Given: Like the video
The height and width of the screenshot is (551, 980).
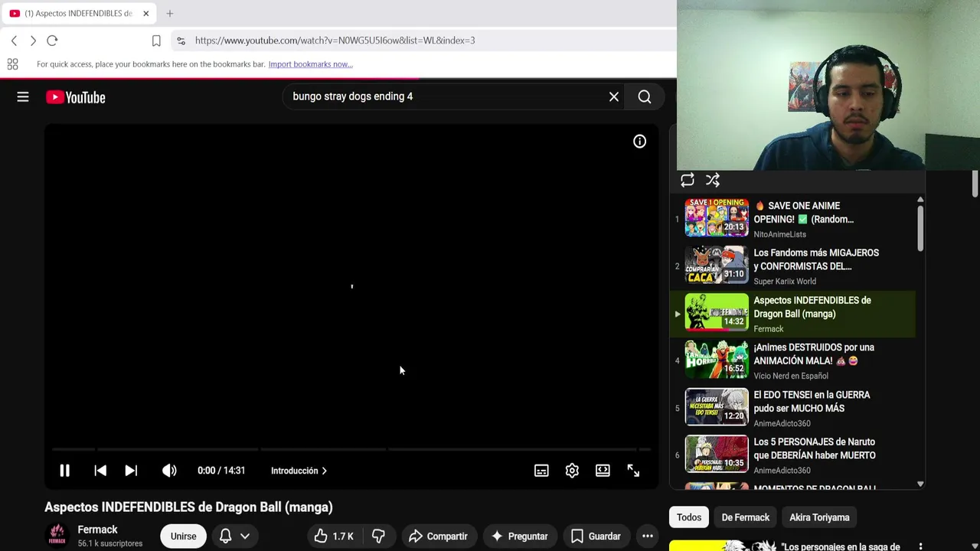Looking at the screenshot, I should (333, 536).
